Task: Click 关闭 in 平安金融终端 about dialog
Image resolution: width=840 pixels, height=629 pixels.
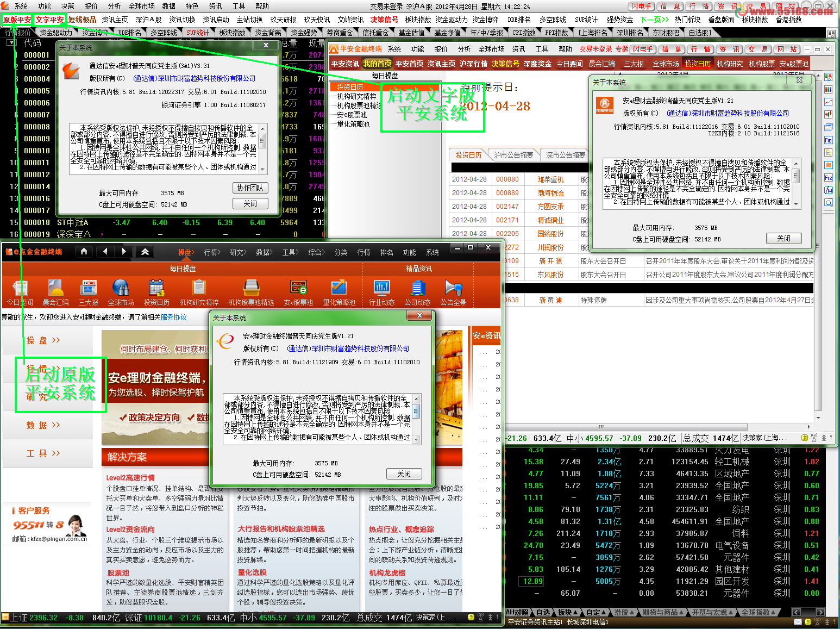Action: (784, 238)
